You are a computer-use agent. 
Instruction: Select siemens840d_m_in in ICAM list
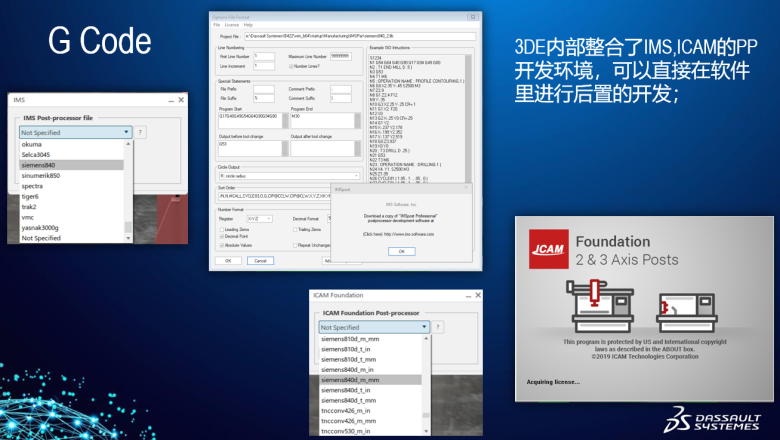(370, 370)
